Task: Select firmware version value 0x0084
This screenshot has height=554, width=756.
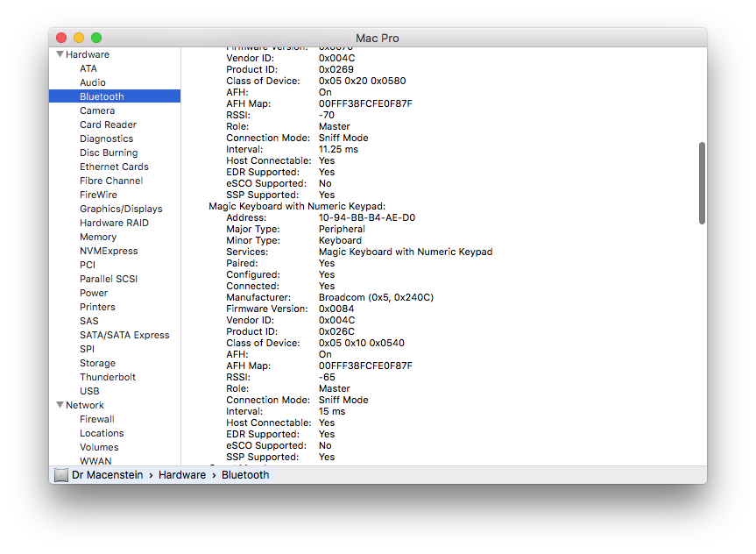Action: click(336, 309)
